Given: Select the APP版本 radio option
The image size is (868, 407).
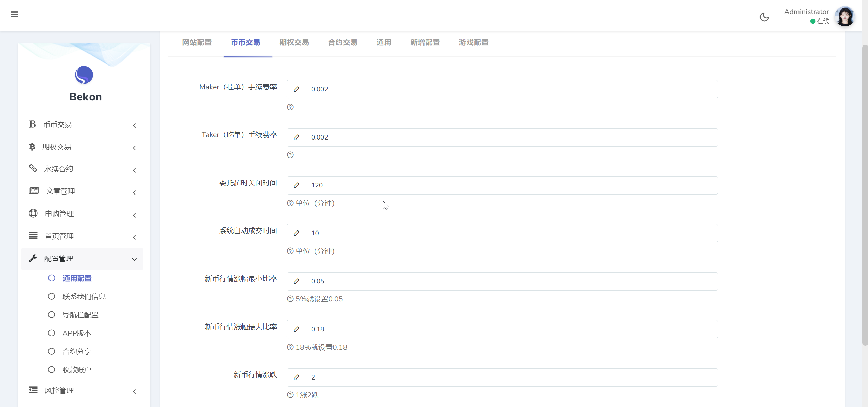Looking at the screenshot, I should pos(52,333).
